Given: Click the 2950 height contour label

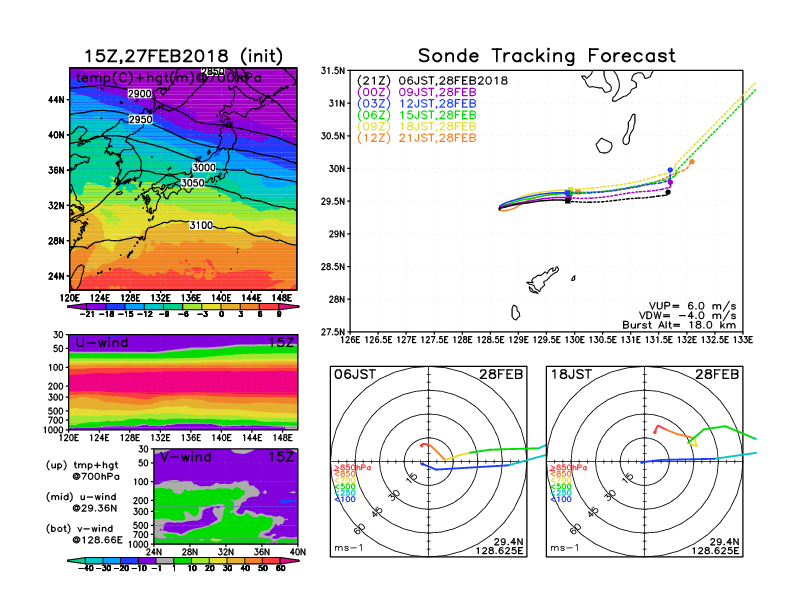Looking at the screenshot, I should click(x=140, y=120).
